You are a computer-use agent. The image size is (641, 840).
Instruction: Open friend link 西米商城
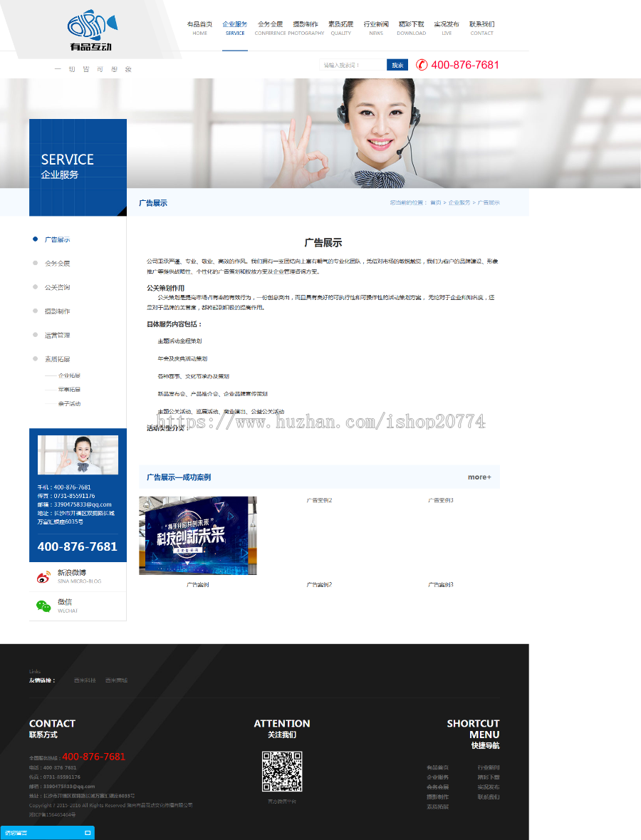pyautogui.click(x=116, y=680)
